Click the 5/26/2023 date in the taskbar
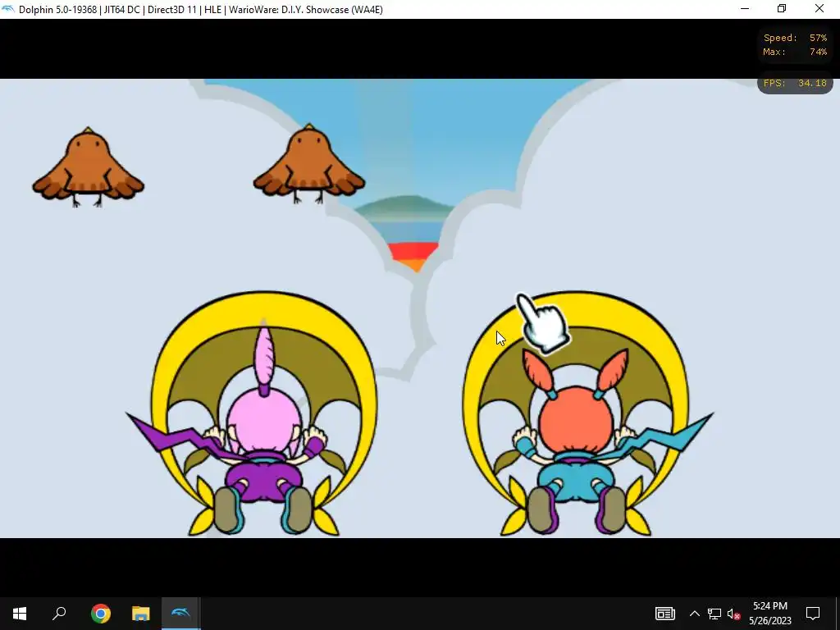This screenshot has width=840, height=630. [769, 621]
